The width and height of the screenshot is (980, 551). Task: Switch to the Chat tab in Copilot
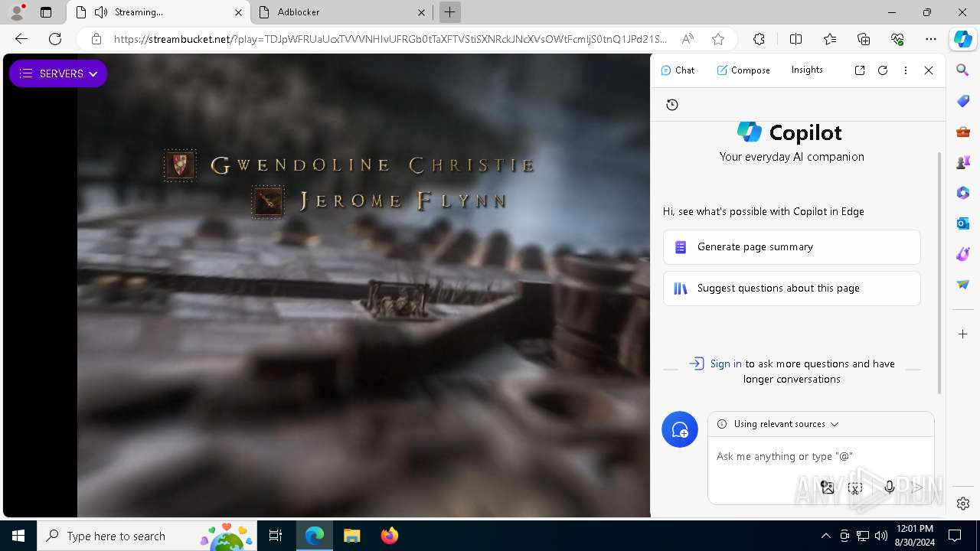pyautogui.click(x=678, y=70)
